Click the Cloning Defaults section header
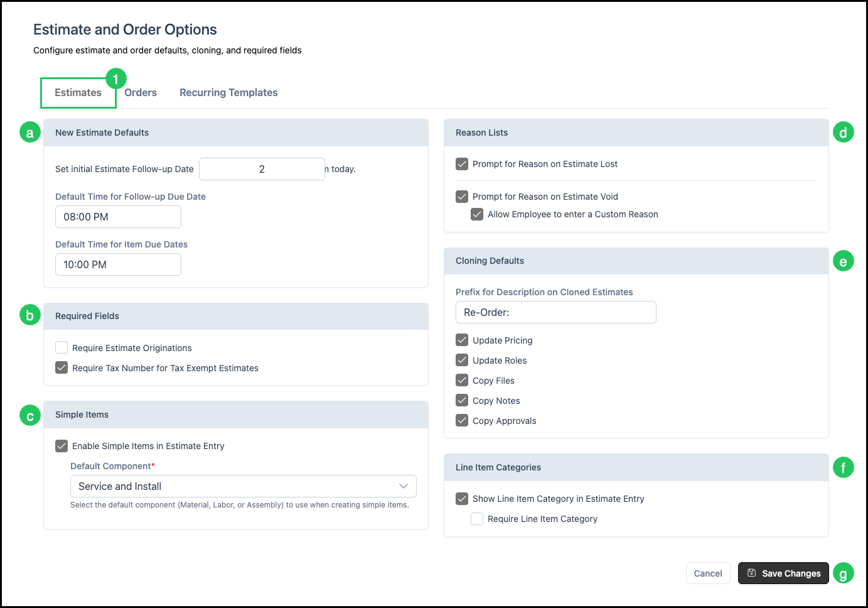This screenshot has height=608, width=868. [636, 261]
